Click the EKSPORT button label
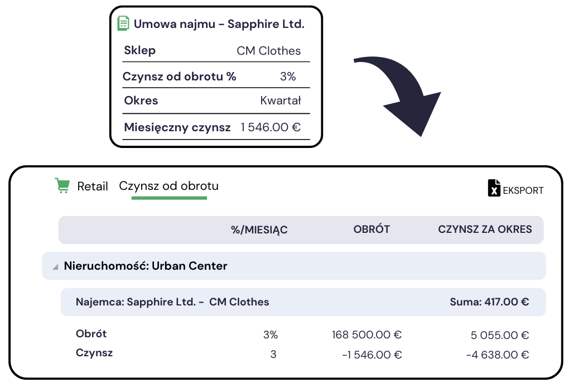Image resolution: width=588 pixels, height=392 pixels. pos(523,191)
